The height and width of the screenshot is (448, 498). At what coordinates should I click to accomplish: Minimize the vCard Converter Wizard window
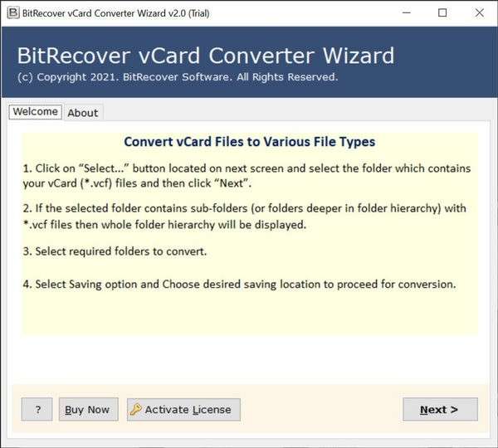(403, 12)
